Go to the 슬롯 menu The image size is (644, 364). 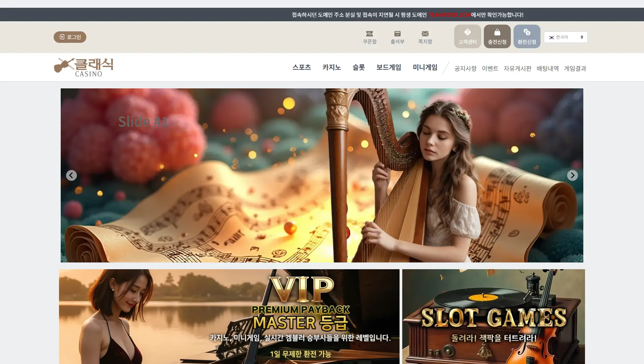[x=358, y=67]
